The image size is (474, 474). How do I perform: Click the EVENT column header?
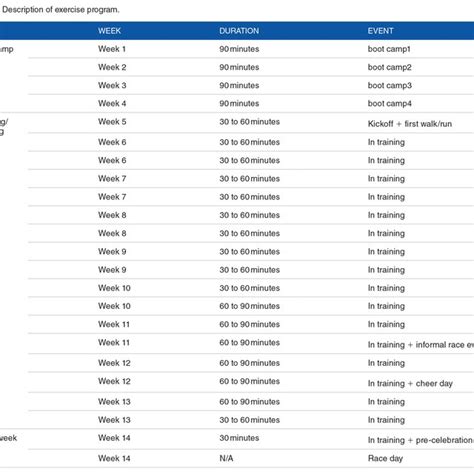click(x=380, y=31)
